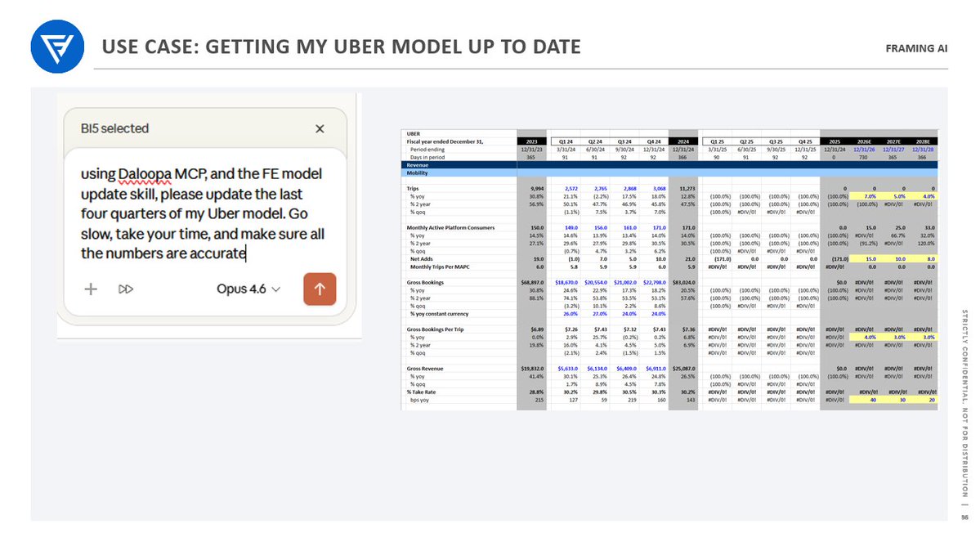Select the 'Q1 25' column header
The width and height of the screenshot is (980, 551).
[717, 141]
